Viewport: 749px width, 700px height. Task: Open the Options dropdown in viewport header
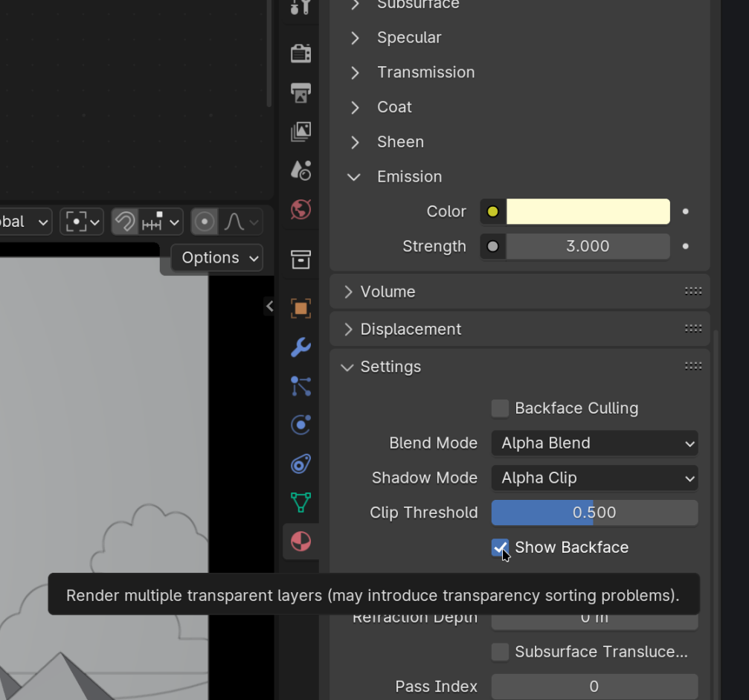point(217,258)
